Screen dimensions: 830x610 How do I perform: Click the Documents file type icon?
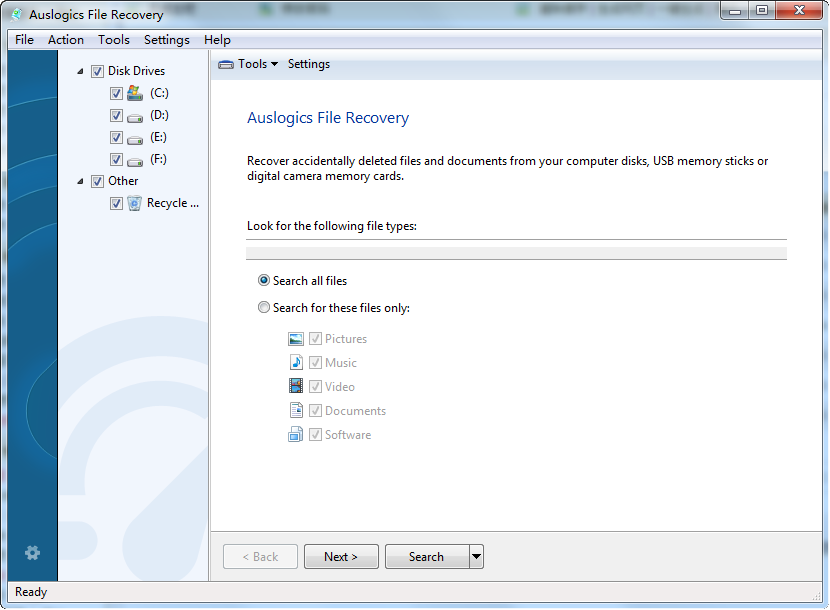(296, 410)
